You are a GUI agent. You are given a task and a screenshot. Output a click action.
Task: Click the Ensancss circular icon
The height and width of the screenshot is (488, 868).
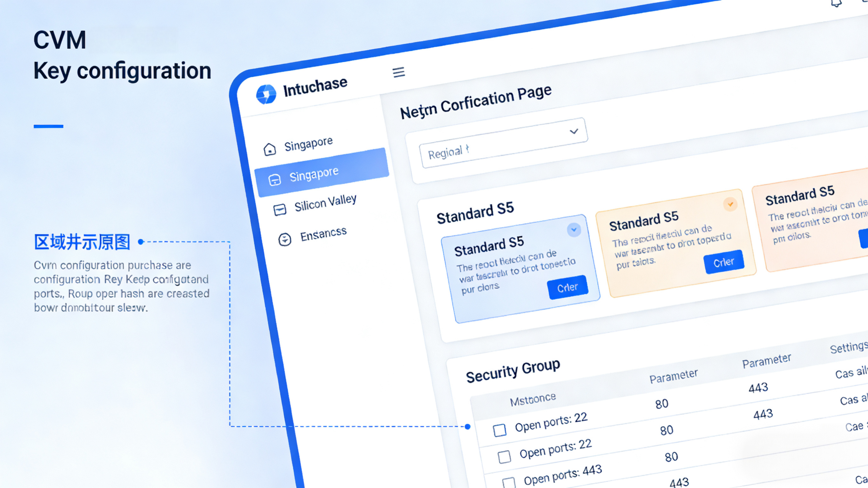(x=285, y=240)
